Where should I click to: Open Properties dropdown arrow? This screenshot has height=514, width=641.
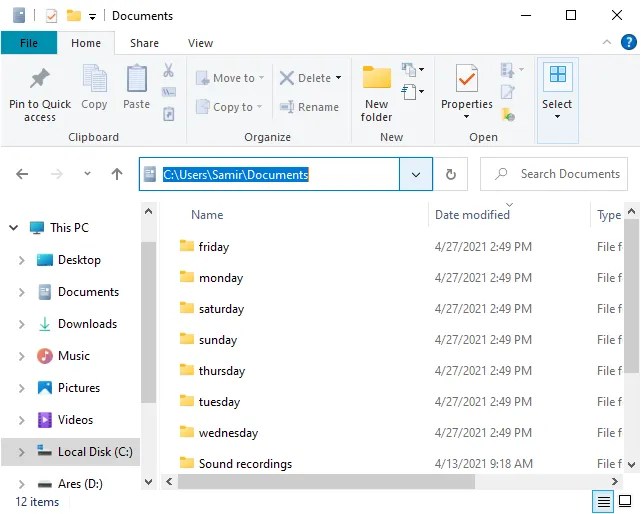[x=466, y=117]
